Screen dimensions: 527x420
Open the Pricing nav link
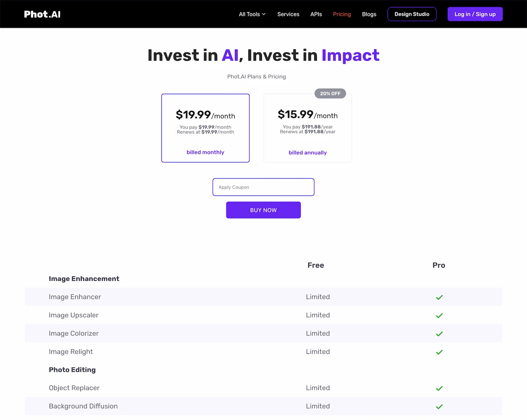pos(342,14)
